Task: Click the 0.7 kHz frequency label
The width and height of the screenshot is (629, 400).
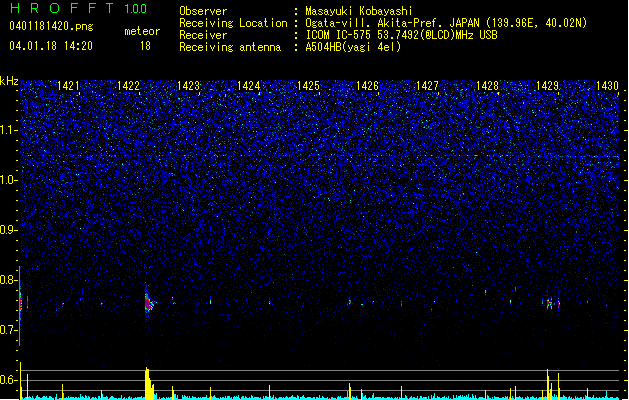Action: [x=9, y=330]
